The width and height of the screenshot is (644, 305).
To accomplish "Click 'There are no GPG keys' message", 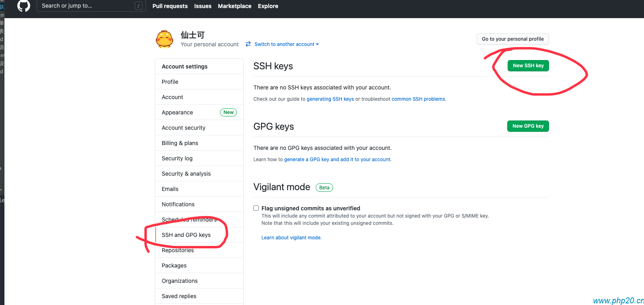I will click(x=323, y=148).
